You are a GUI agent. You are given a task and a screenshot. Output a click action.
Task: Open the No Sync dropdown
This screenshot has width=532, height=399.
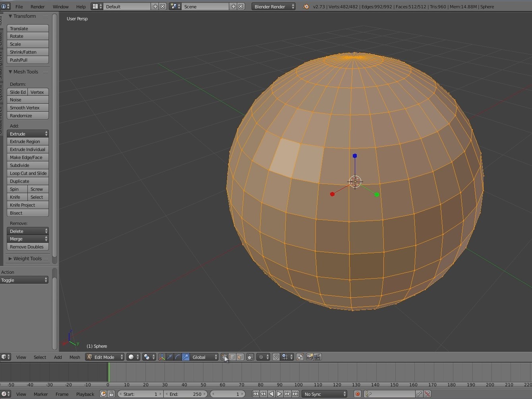(324, 394)
